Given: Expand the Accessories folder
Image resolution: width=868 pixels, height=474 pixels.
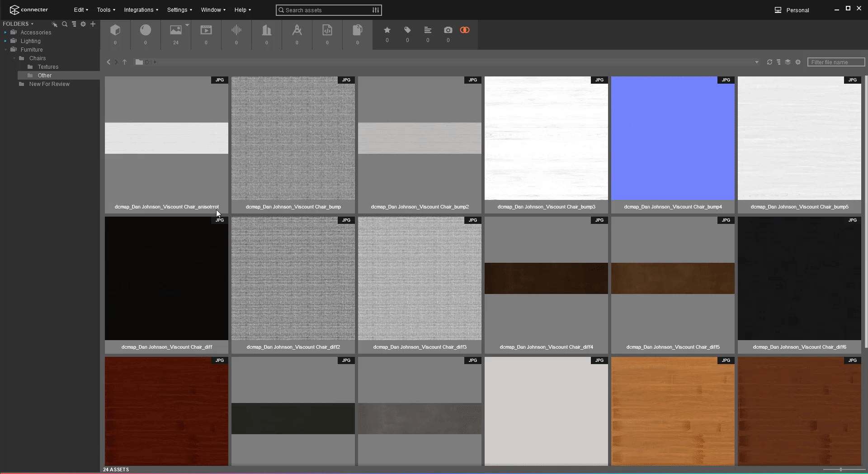Looking at the screenshot, I should (x=5, y=33).
